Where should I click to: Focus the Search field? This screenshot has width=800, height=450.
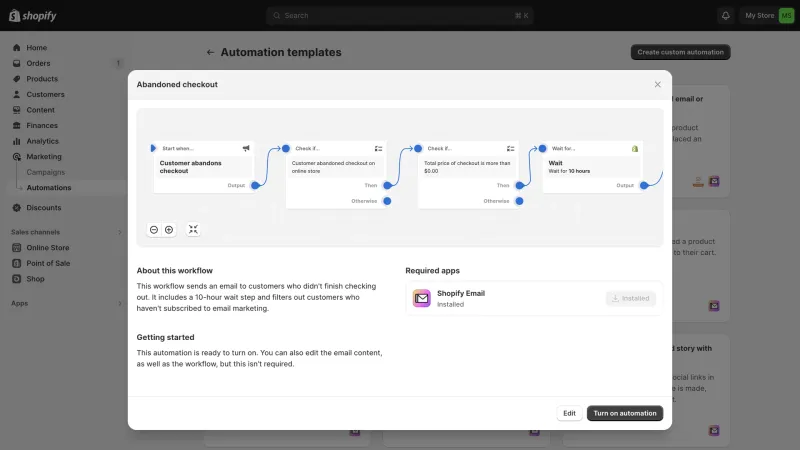399,15
